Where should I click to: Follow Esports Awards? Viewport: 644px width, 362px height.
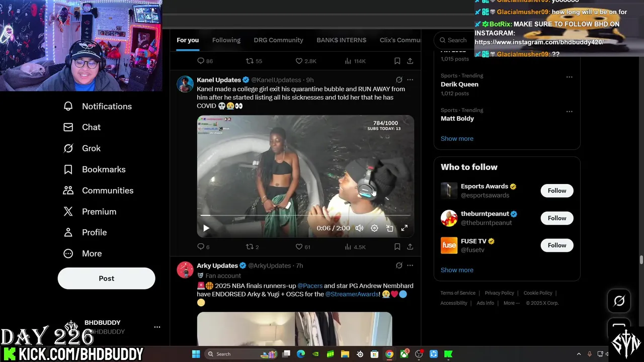pos(557,191)
